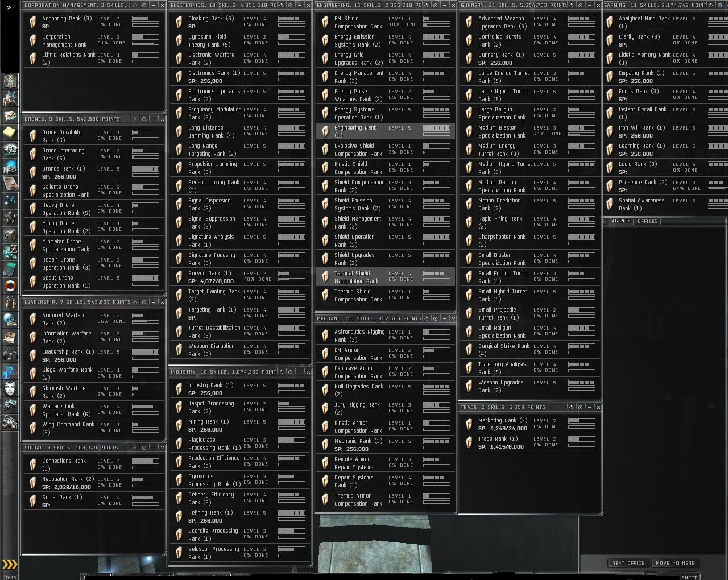Image resolution: width=728 pixels, height=580 pixels.
Task: Click the Marketing skill book icon
Action: tap(469, 424)
